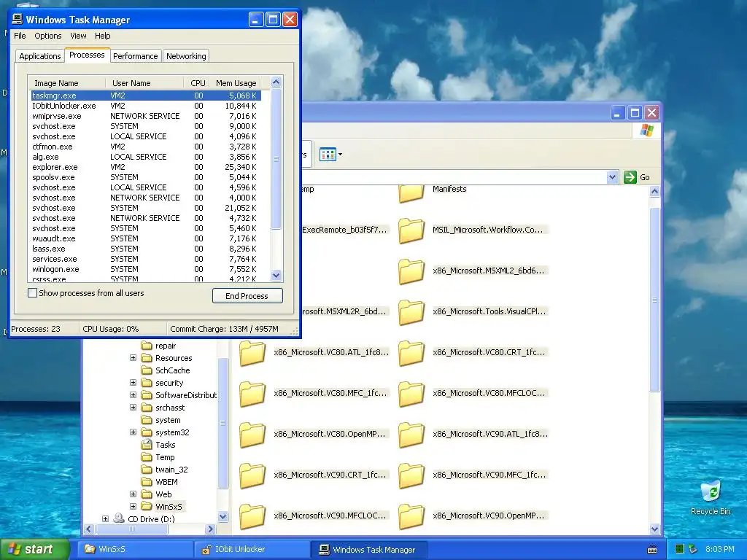Open the x86_Microsoft.VC80.MFC_1fc... folder icon
The width and height of the screenshot is (747, 560).
(252, 394)
